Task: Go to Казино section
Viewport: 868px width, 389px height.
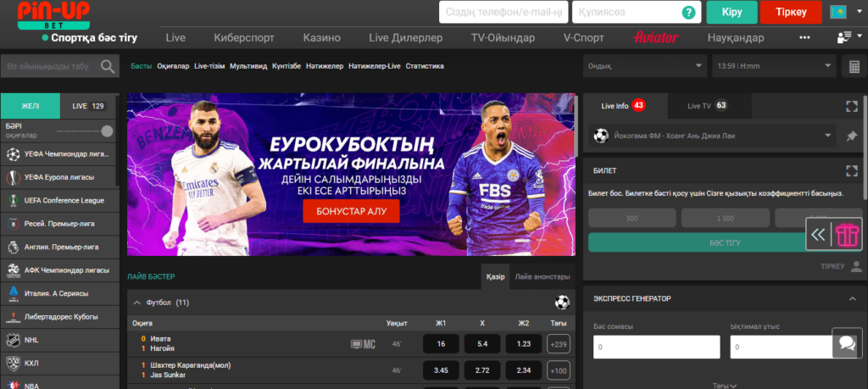Action: [321, 37]
